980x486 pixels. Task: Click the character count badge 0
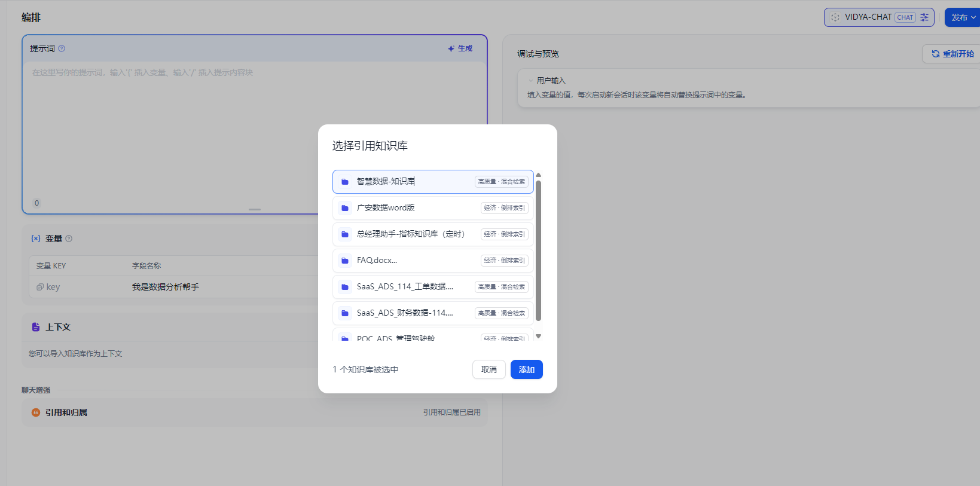(36, 203)
